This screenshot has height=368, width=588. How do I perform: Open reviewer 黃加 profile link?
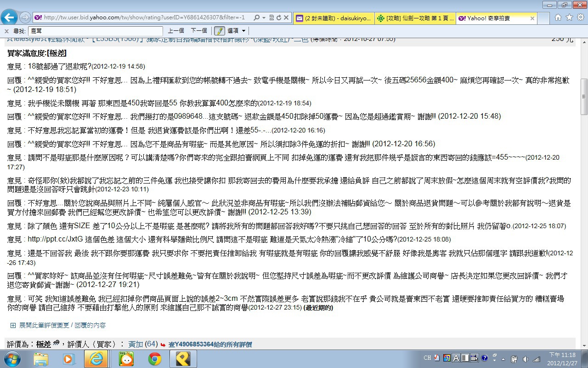click(x=136, y=344)
